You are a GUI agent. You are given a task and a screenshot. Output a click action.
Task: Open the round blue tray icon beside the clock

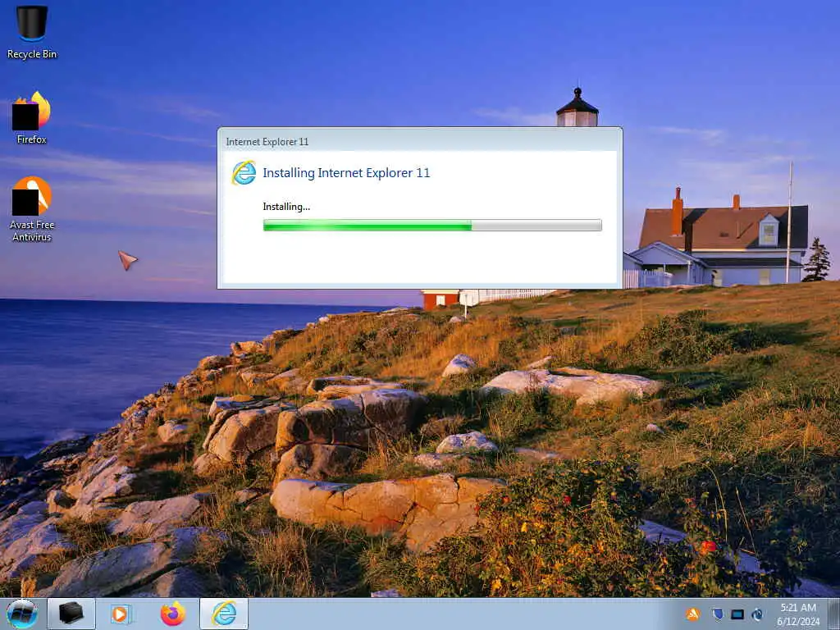tap(757, 614)
